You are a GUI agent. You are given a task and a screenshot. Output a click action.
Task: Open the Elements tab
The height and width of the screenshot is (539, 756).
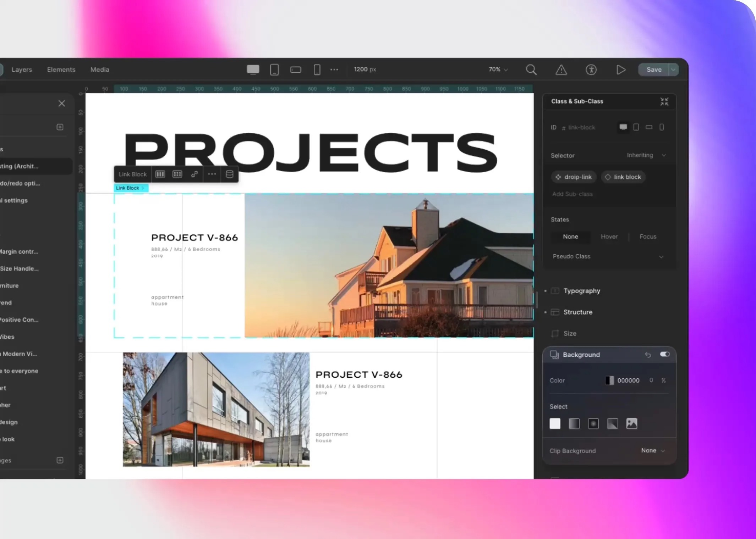tap(61, 70)
